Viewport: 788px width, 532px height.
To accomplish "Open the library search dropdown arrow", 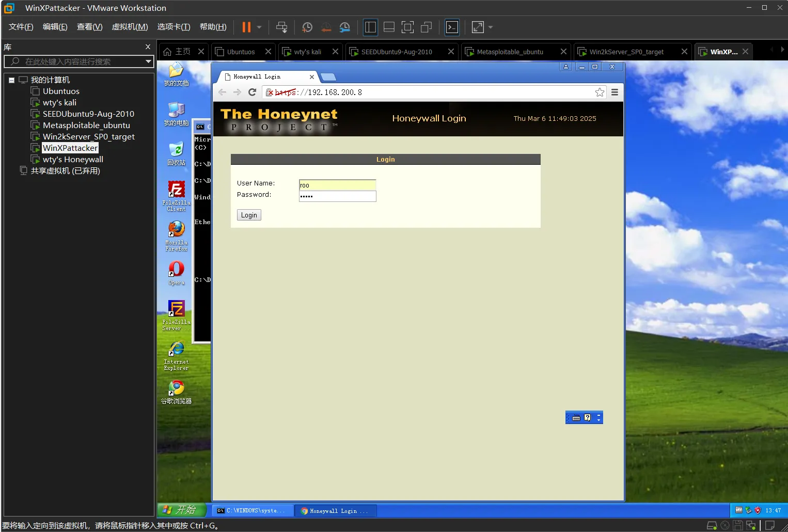I will (149, 61).
